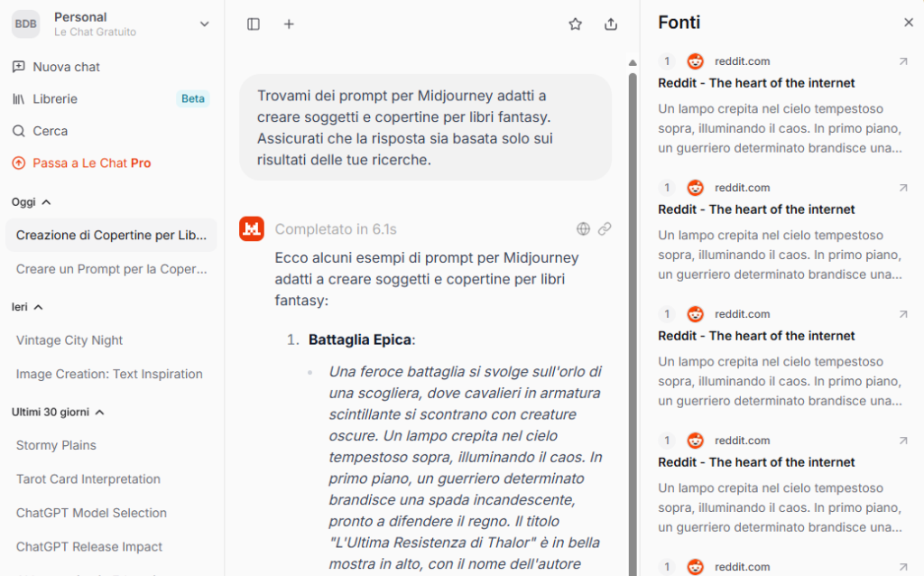Viewport: 924px width, 576px height.
Task: Click the share/export icon
Action: tap(611, 24)
